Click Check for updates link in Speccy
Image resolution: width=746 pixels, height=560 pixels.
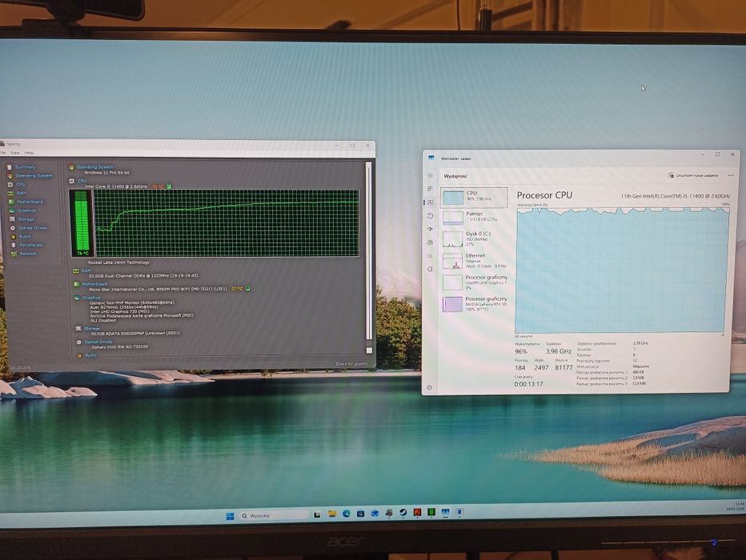351,364
